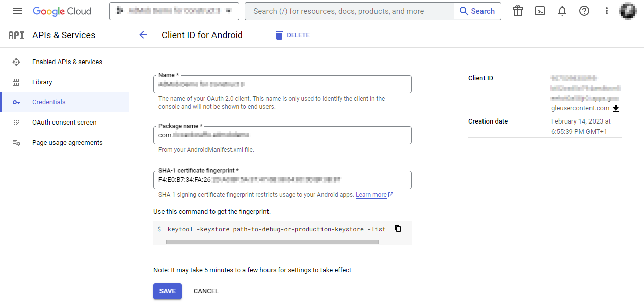
Task: Open the project selector dropdown
Action: 174,11
